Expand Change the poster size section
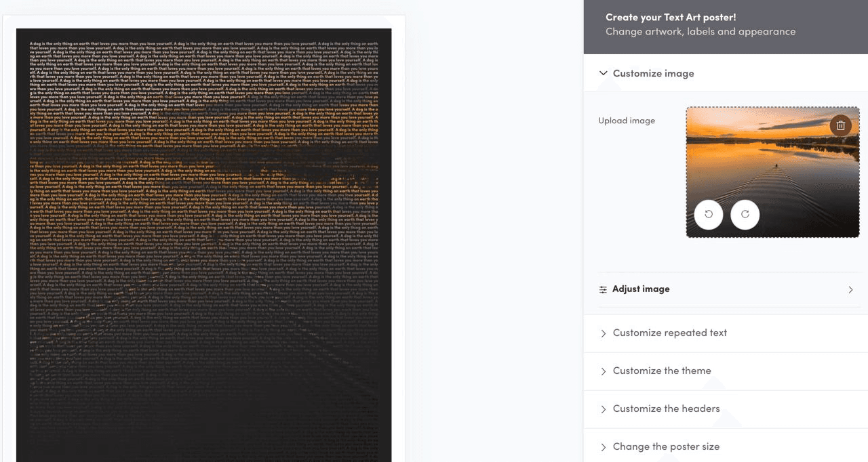The width and height of the screenshot is (868, 462). coord(726,447)
